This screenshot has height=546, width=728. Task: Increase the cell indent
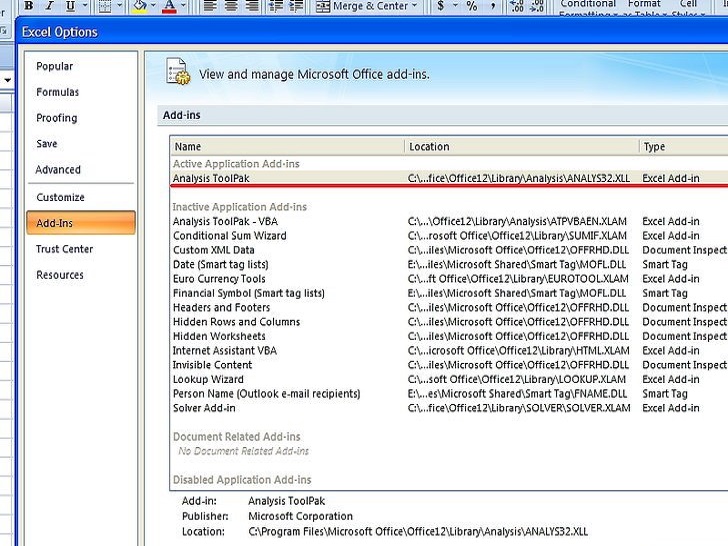click(x=296, y=6)
